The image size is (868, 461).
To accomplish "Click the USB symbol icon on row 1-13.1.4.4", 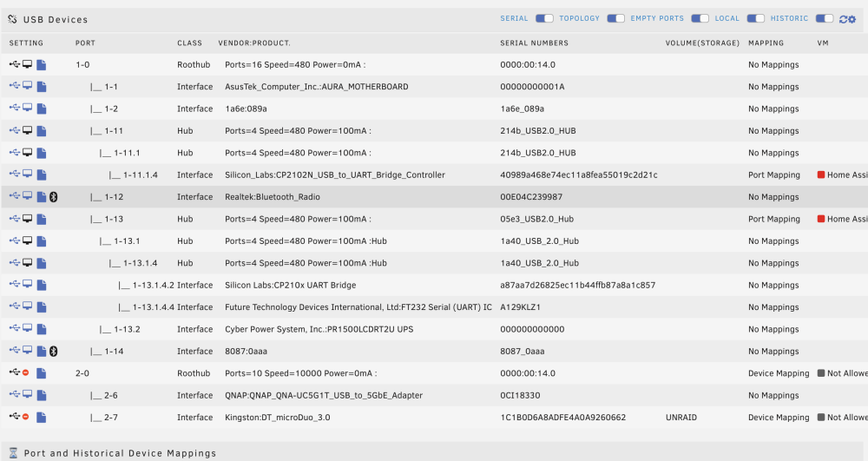I will click(x=15, y=306).
